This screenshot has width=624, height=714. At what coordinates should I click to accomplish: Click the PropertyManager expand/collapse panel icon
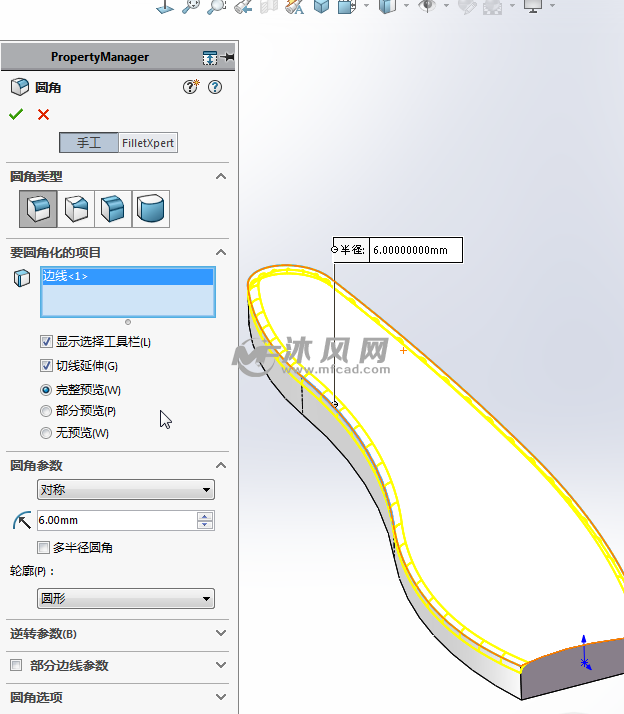pyautogui.click(x=210, y=58)
